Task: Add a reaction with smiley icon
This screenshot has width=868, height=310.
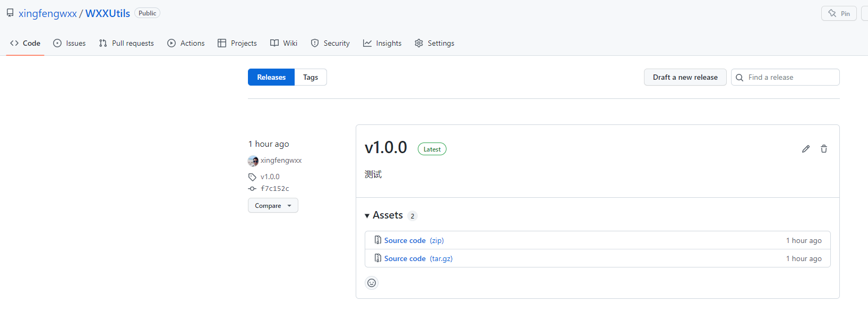Action: tap(372, 283)
